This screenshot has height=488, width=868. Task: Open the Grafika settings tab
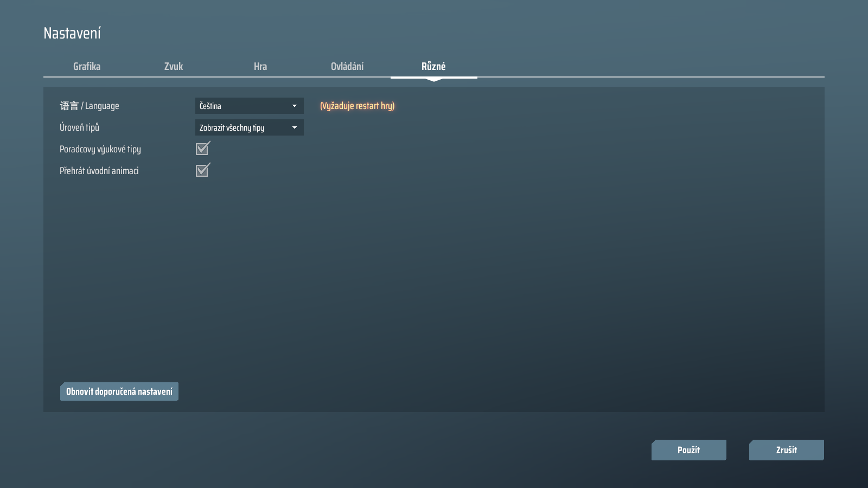(87, 66)
